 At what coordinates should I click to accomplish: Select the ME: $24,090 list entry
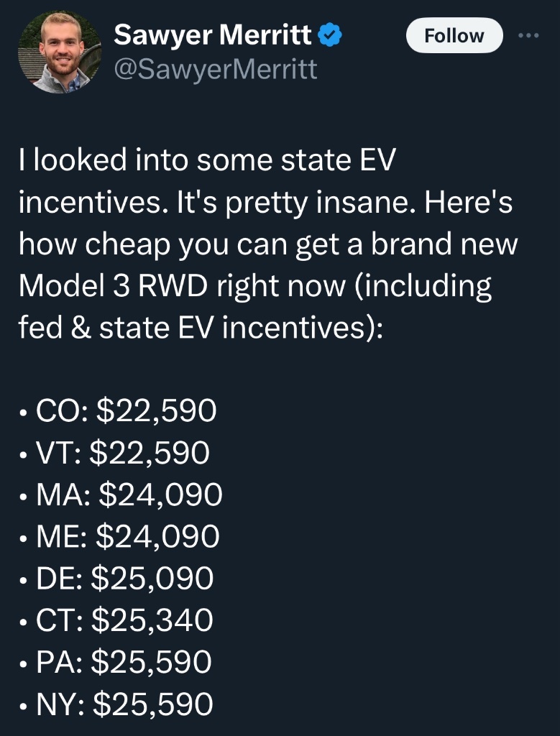(x=119, y=536)
